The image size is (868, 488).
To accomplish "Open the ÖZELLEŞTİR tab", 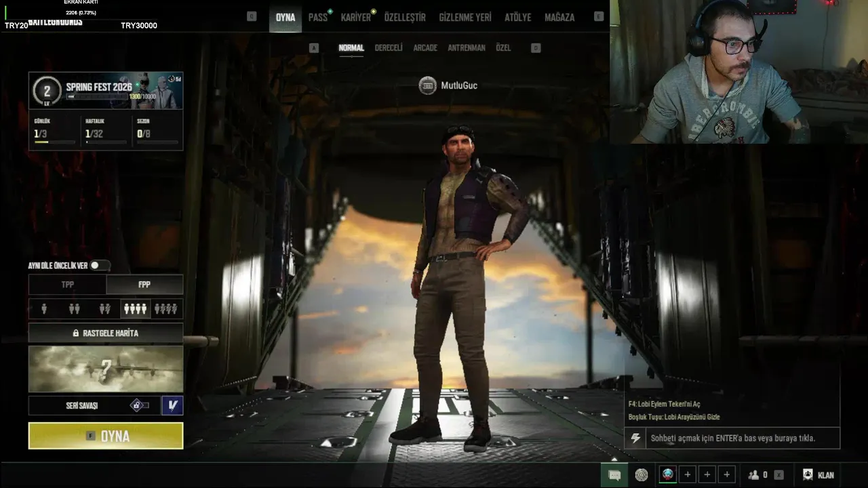I will pyautogui.click(x=405, y=17).
